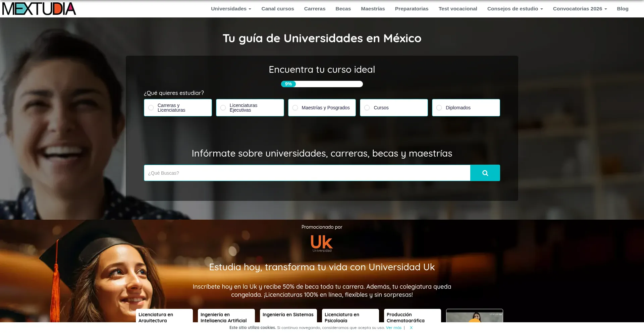Viewport: 644px width, 333px height.
Task: Dismiss the cookie notice with the X
Action: [x=411, y=328]
